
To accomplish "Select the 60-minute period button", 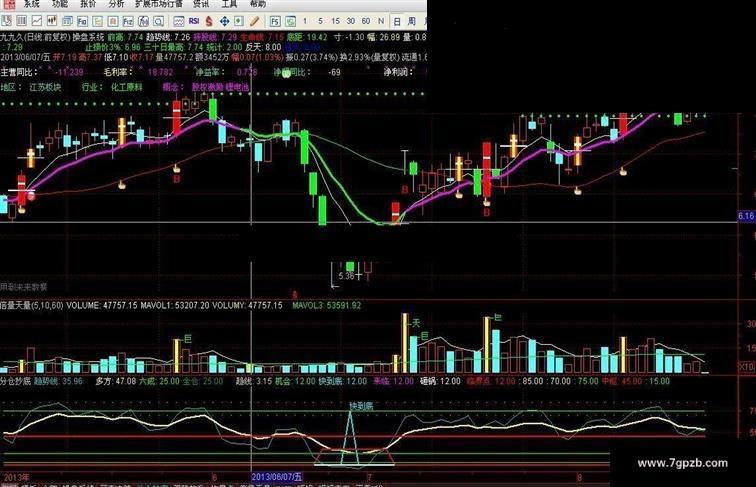I will (366, 21).
